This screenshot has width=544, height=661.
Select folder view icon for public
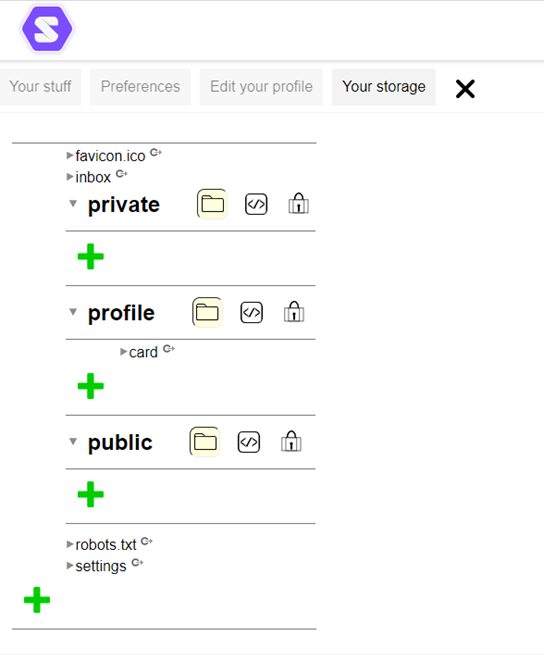tap(205, 442)
